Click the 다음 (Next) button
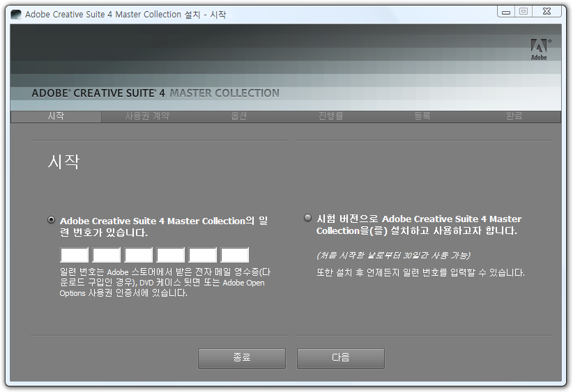This screenshot has height=392, width=573. 341,359
